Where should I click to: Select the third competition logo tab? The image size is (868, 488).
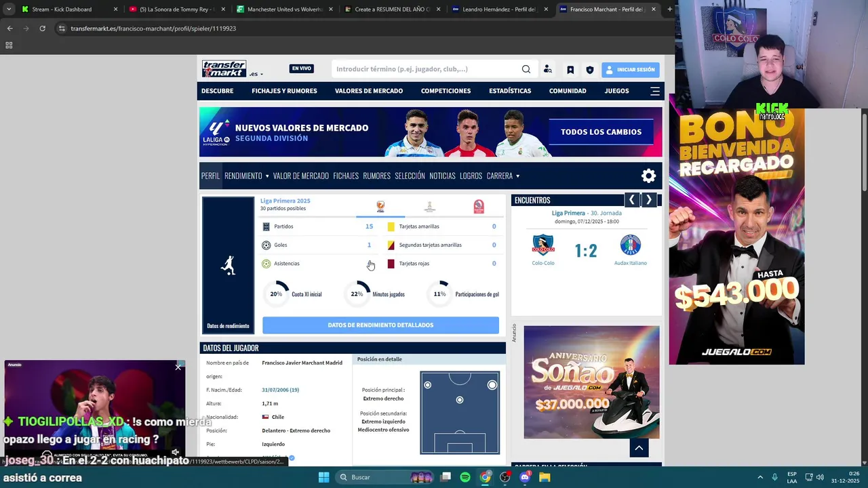(479, 207)
